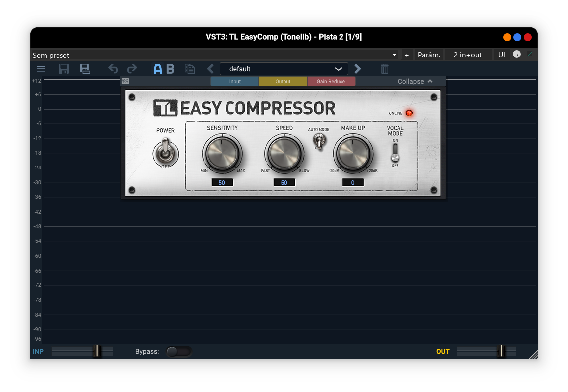Toggle the AUTO MODE switch
The height and width of the screenshot is (392, 568).
[x=319, y=141]
